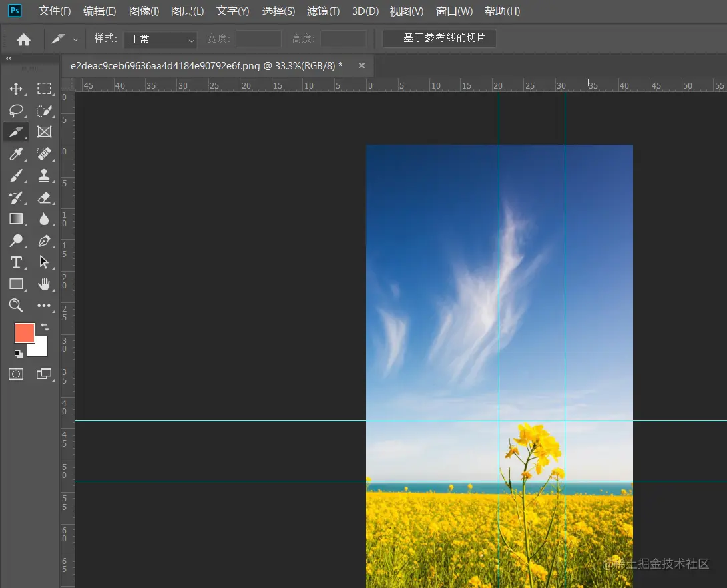This screenshot has height=588, width=727.
Task: Open the 3D(D) menu
Action: pos(365,11)
